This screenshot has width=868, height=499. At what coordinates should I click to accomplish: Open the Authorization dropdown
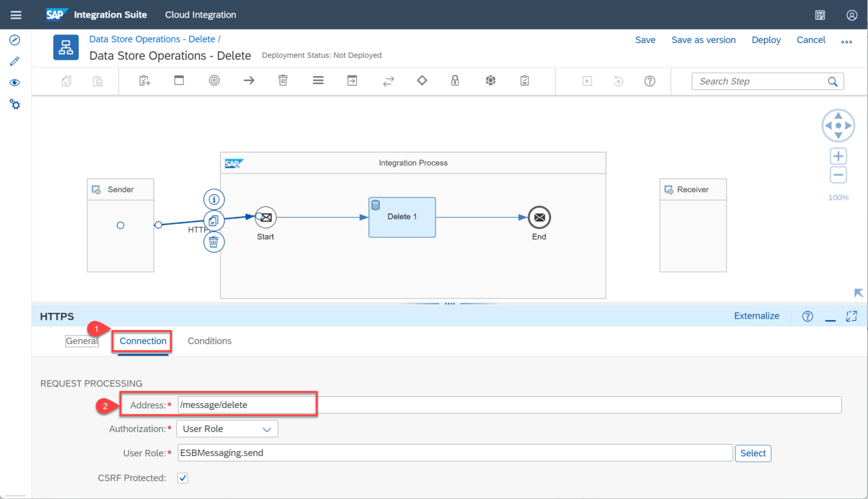click(x=228, y=429)
